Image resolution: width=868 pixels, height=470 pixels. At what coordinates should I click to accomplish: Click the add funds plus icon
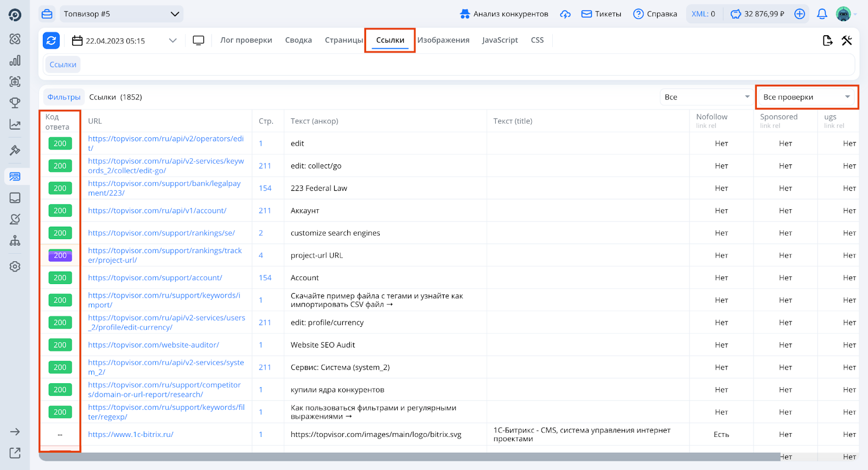click(x=800, y=14)
